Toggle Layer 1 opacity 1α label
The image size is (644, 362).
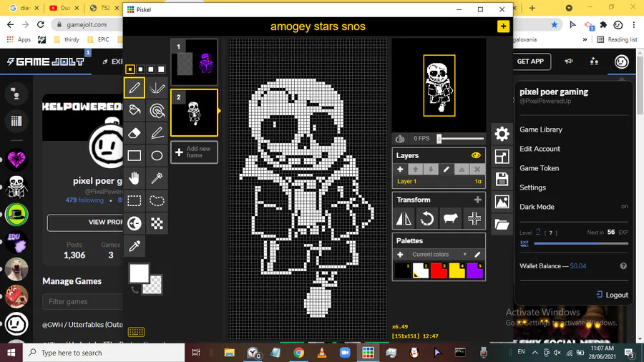(478, 181)
